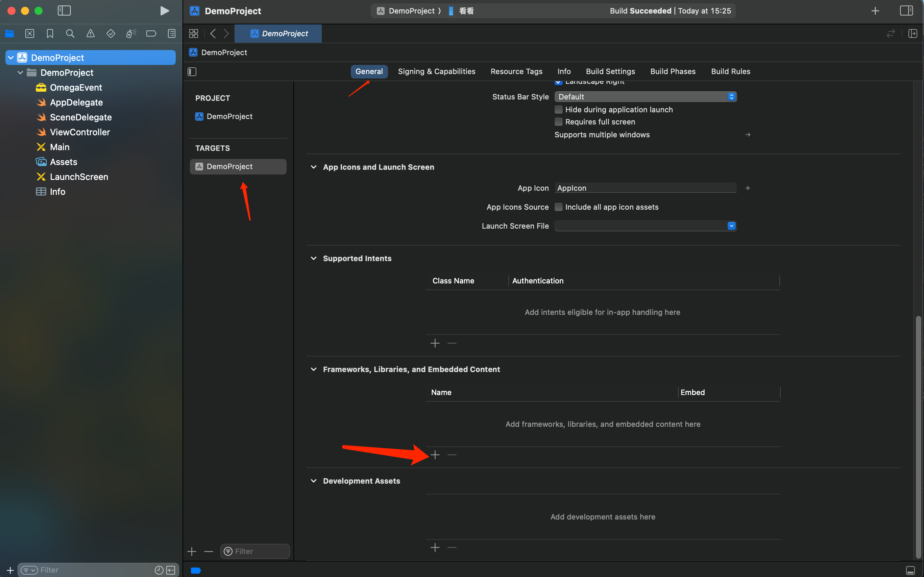Image resolution: width=924 pixels, height=577 pixels.
Task: Open the Library plus button in toolbar
Action: pyautogui.click(x=875, y=11)
